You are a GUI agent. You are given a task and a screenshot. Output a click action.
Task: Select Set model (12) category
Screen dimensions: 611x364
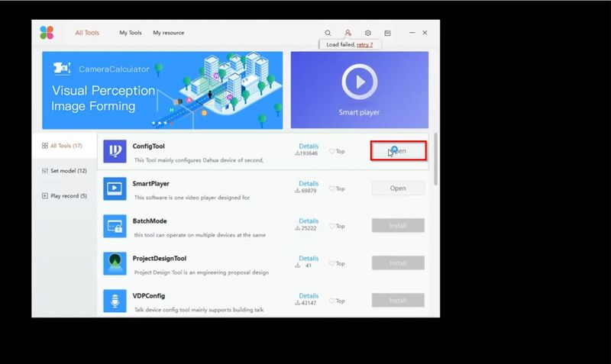coord(64,170)
